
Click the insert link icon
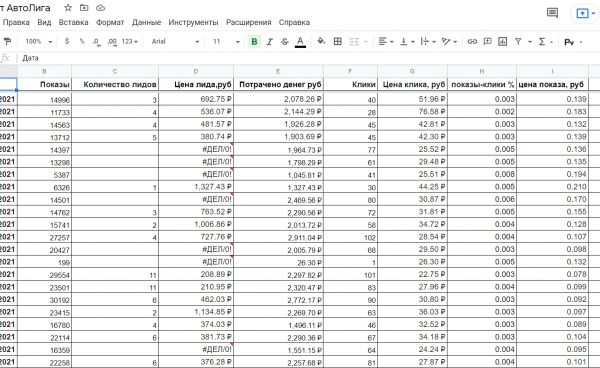tap(472, 41)
